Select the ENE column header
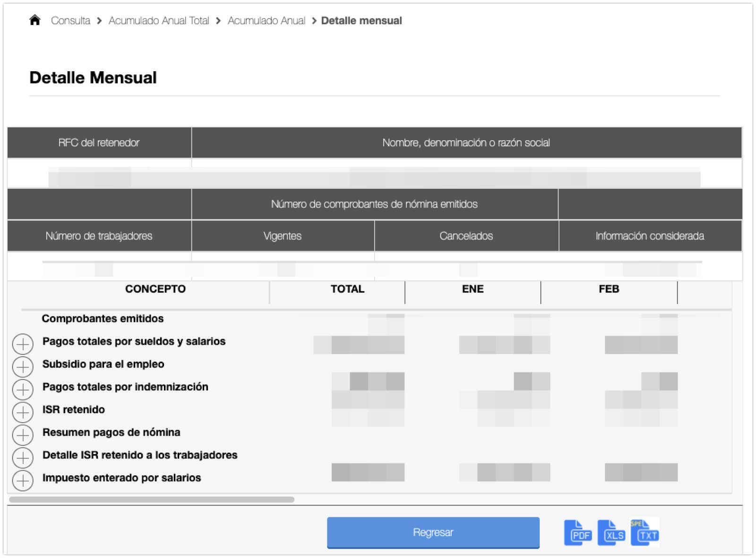 472,289
